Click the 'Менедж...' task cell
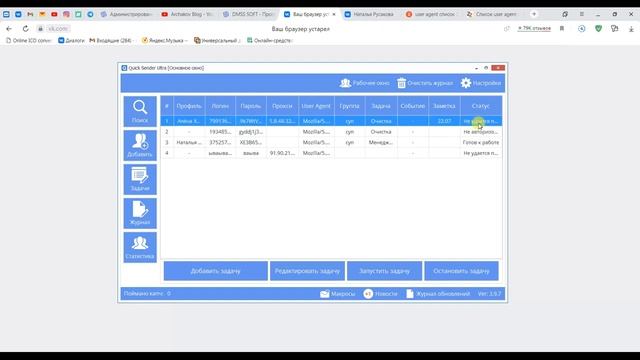This screenshot has height=360, width=640. [x=381, y=142]
